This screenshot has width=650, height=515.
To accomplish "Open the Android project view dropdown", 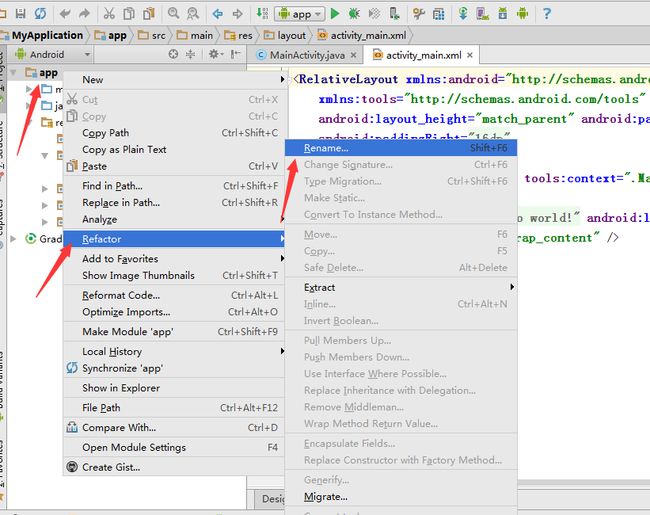I will tap(52, 54).
